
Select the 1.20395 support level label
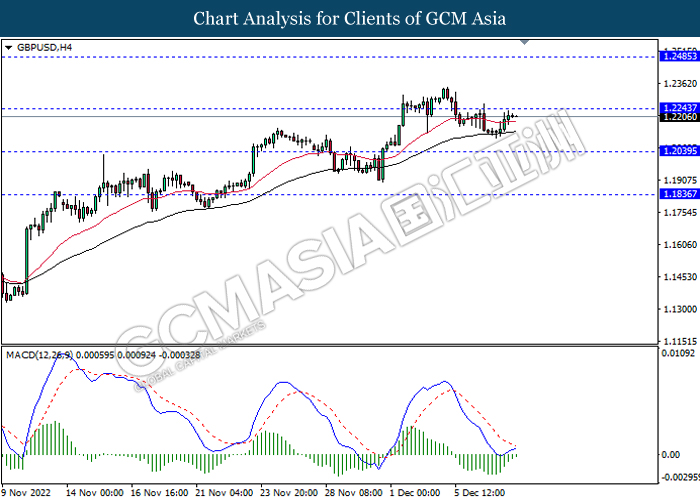click(x=679, y=151)
